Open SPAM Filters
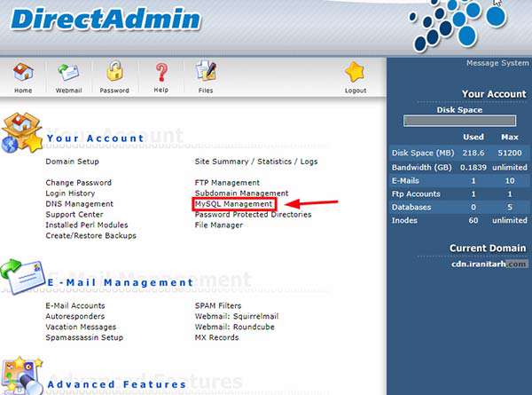Image resolution: width=532 pixels, height=395 pixels. (x=218, y=305)
